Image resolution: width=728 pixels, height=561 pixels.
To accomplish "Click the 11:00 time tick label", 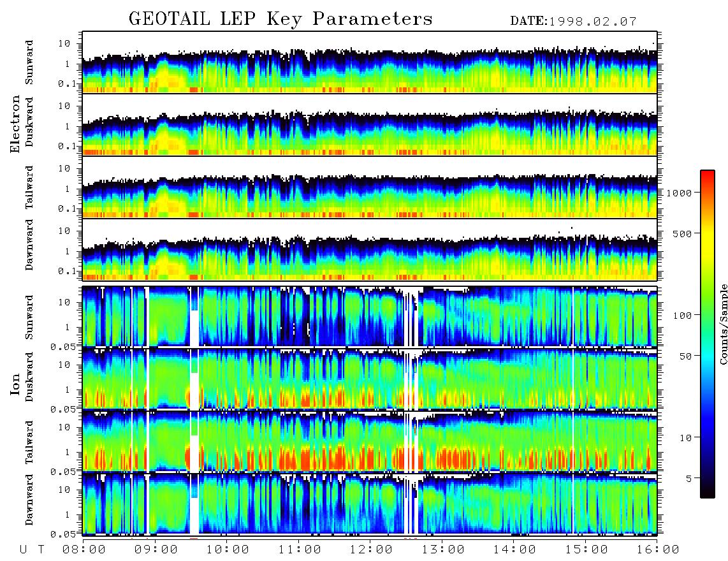I will pos(300,550).
